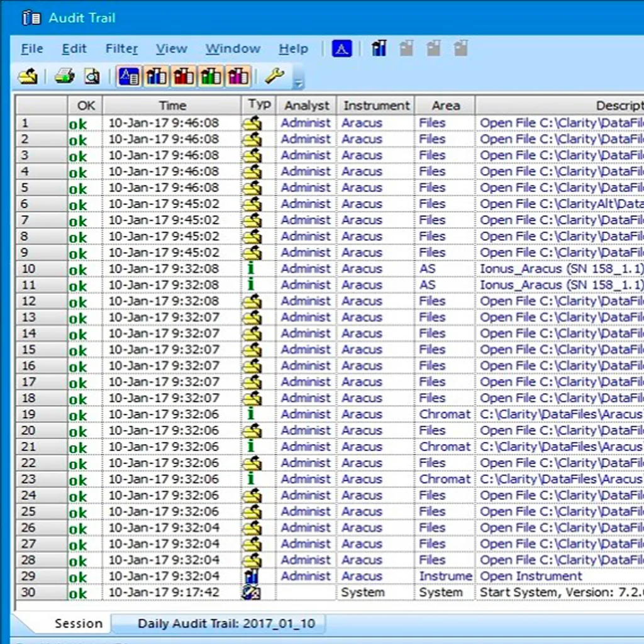Open the Help menu
This screenshot has width=644, height=644.
coord(293,49)
